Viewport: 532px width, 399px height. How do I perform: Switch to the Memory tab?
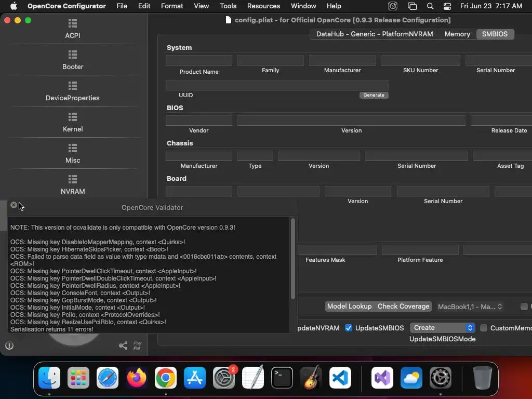[x=457, y=34]
